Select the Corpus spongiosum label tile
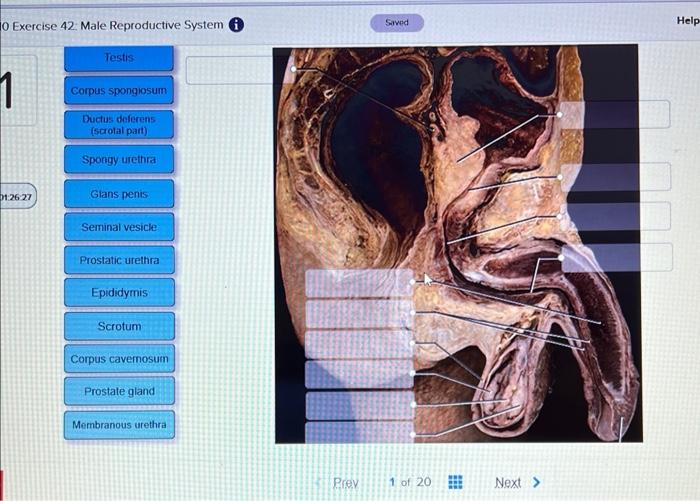 point(119,90)
